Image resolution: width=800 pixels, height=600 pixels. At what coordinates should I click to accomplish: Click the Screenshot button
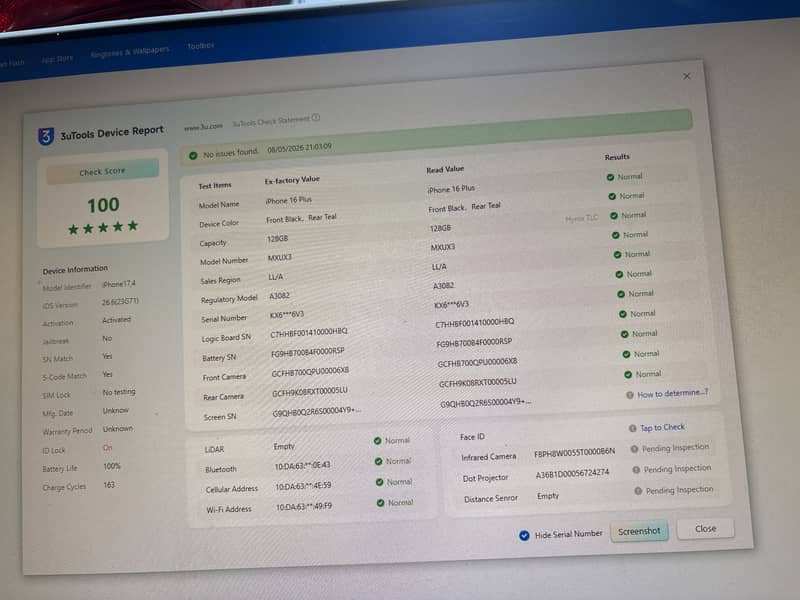coord(639,532)
